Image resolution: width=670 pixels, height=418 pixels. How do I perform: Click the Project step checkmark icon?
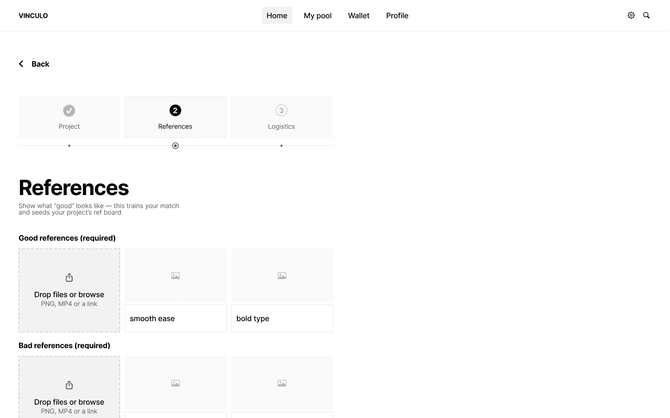pyautogui.click(x=69, y=111)
